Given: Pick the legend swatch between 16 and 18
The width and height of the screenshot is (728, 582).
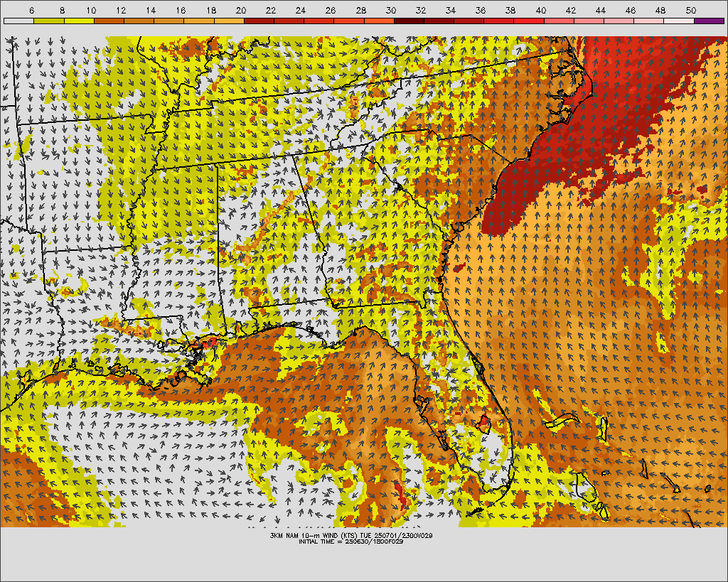Looking at the screenshot, I should click(x=199, y=21).
